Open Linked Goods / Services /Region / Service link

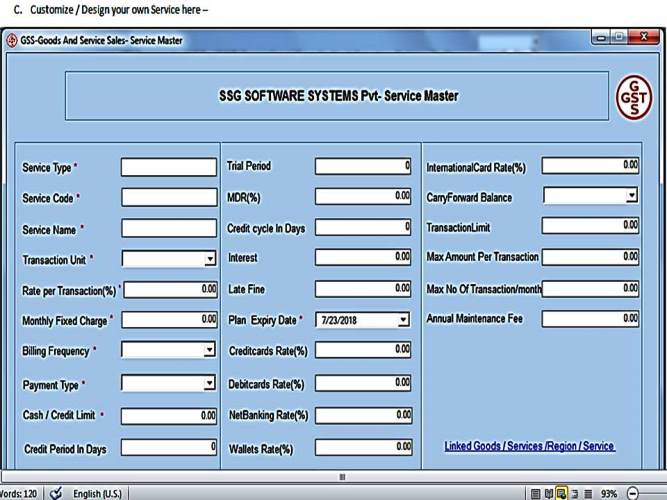530,446
